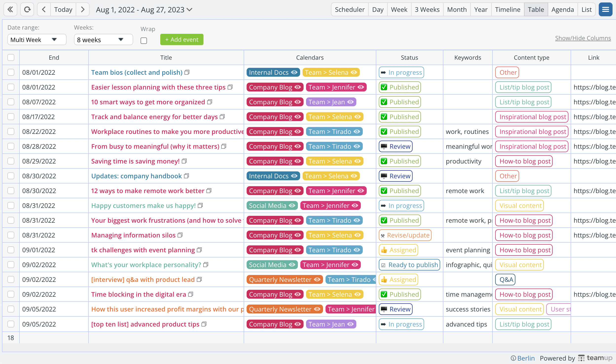Click the refresh/sync icon in toolbar

[27, 10]
